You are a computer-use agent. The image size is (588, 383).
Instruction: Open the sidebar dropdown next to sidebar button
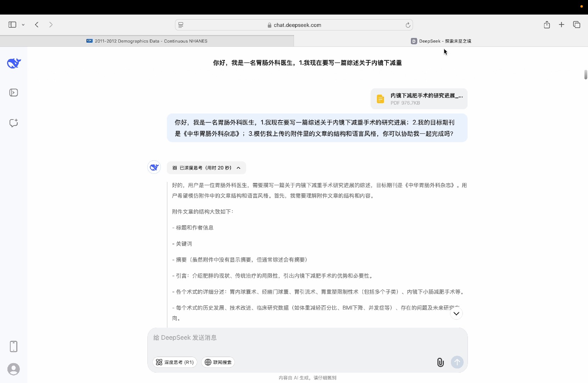coord(23,24)
